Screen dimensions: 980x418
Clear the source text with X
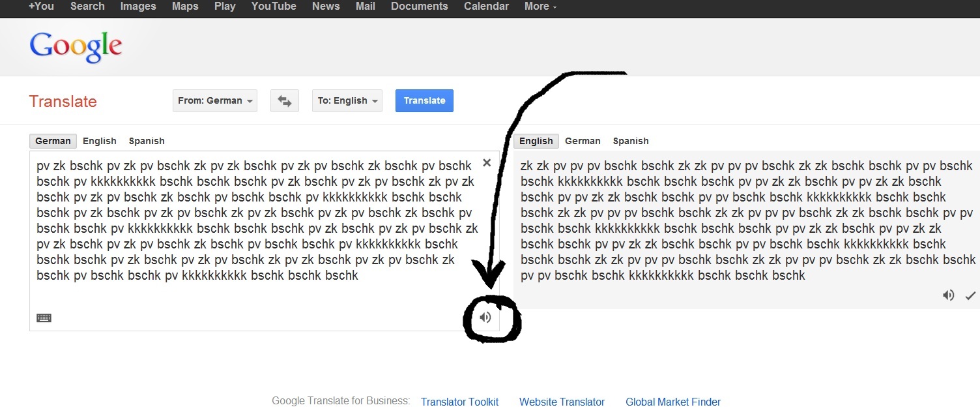point(487,162)
